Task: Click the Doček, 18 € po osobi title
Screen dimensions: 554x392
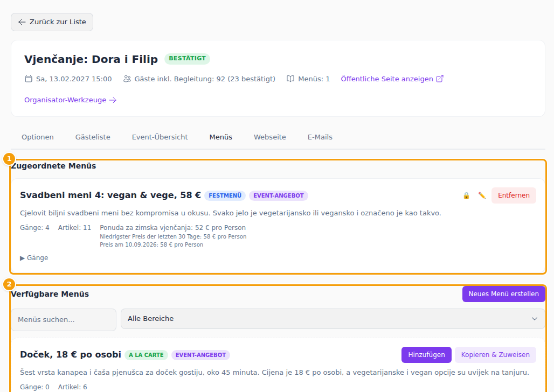Action: [71, 354]
